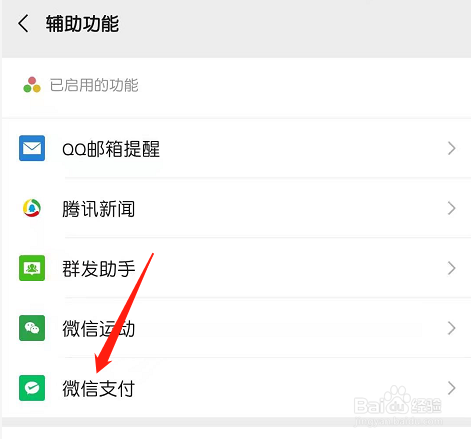Expand the chevron next to 群发助手
The width and height of the screenshot is (471, 439).
(x=451, y=268)
